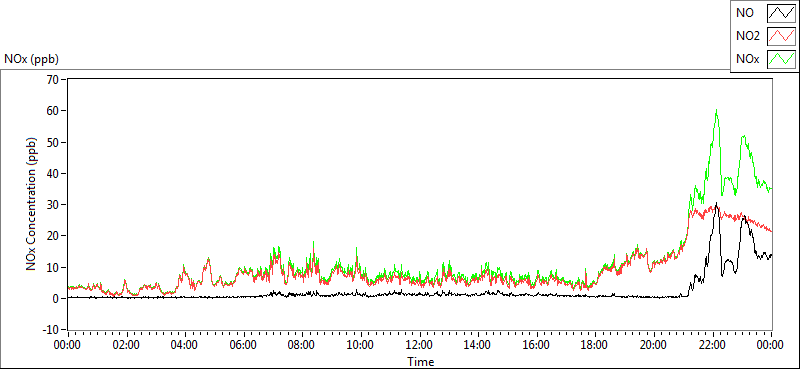Click the leftmost 00:00 x-axis start label
The height and width of the screenshot is (369, 800).
(67, 345)
